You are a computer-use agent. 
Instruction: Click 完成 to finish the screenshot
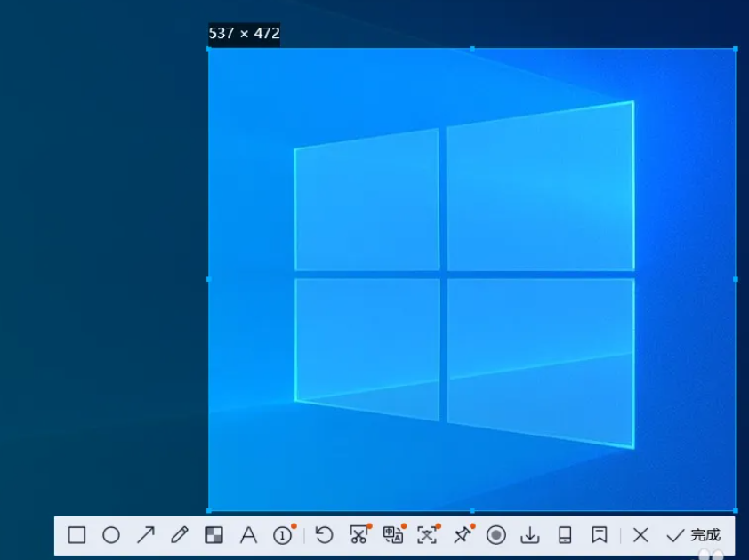coord(694,535)
